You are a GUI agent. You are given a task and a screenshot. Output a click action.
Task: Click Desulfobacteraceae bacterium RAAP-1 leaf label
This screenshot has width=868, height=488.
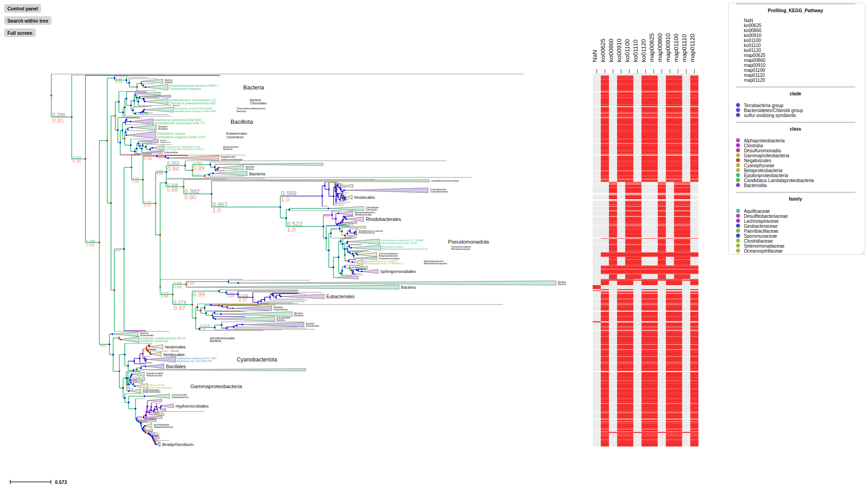coord(194,86)
